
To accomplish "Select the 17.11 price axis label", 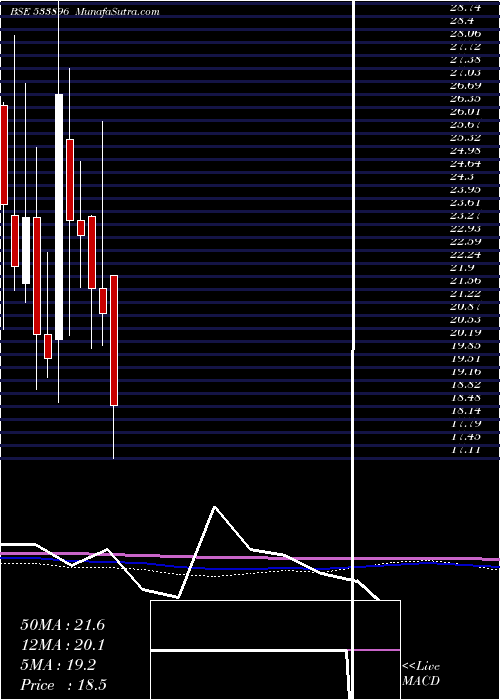I will point(466,450).
